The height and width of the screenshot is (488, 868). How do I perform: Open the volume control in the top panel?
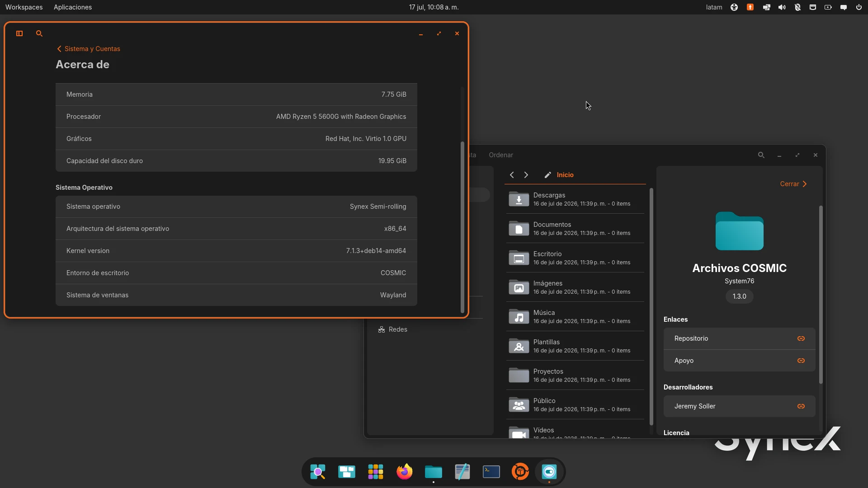[x=782, y=7]
